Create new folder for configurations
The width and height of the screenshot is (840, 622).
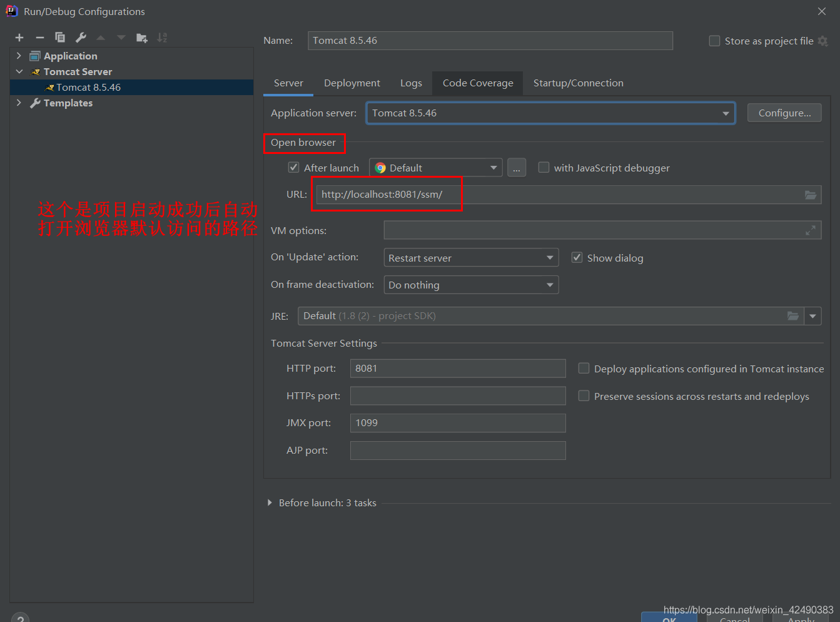(x=142, y=38)
